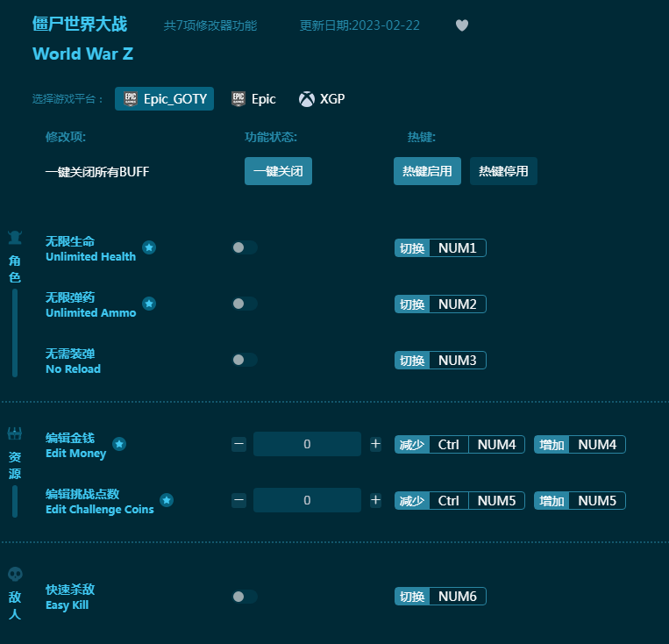Click the resources (资源) category icon
The width and height of the screenshot is (669, 644).
[15, 434]
